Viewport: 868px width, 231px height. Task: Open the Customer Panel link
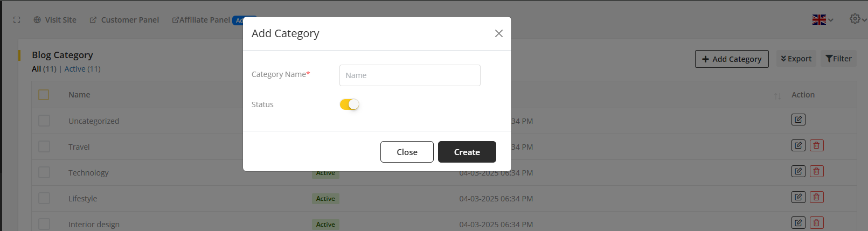click(x=124, y=20)
